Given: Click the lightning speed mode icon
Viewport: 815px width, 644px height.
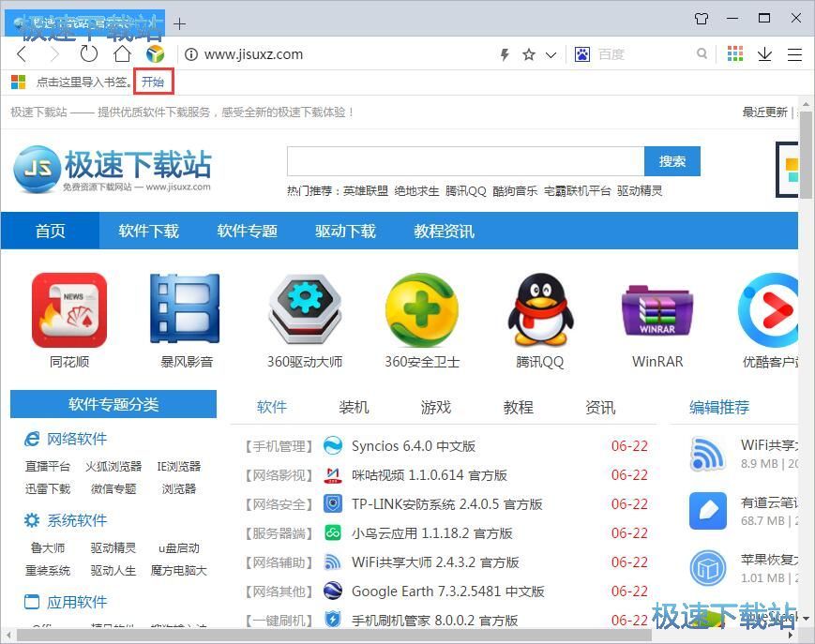Looking at the screenshot, I should (505, 54).
